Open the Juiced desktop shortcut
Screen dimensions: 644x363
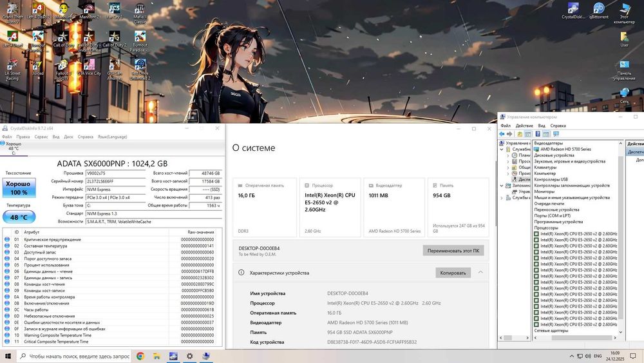(x=38, y=68)
